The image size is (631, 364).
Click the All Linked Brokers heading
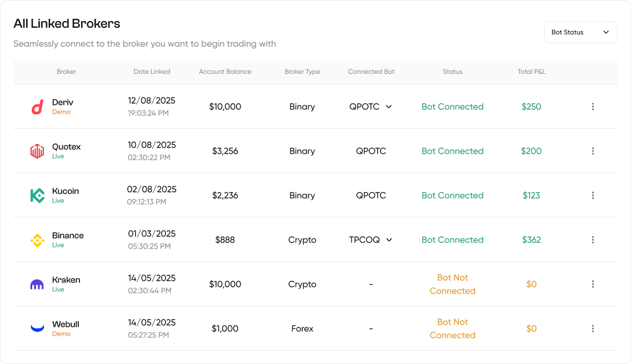pos(67,24)
